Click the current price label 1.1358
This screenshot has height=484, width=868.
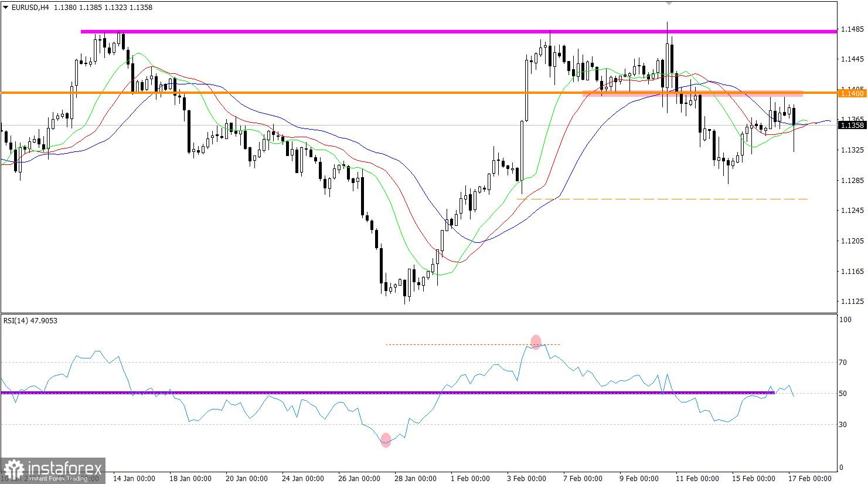point(851,125)
